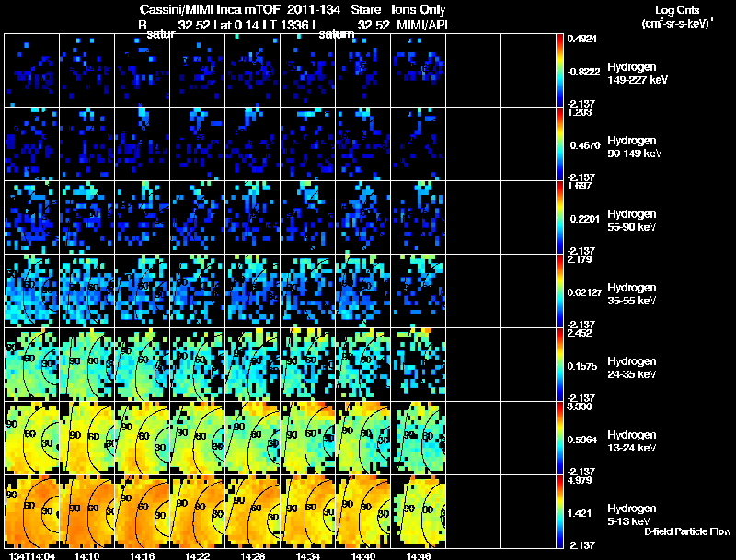This screenshot has width=736, height=560.
Task: Click the 'Ions Only' text in the title
Action: tap(418, 9)
